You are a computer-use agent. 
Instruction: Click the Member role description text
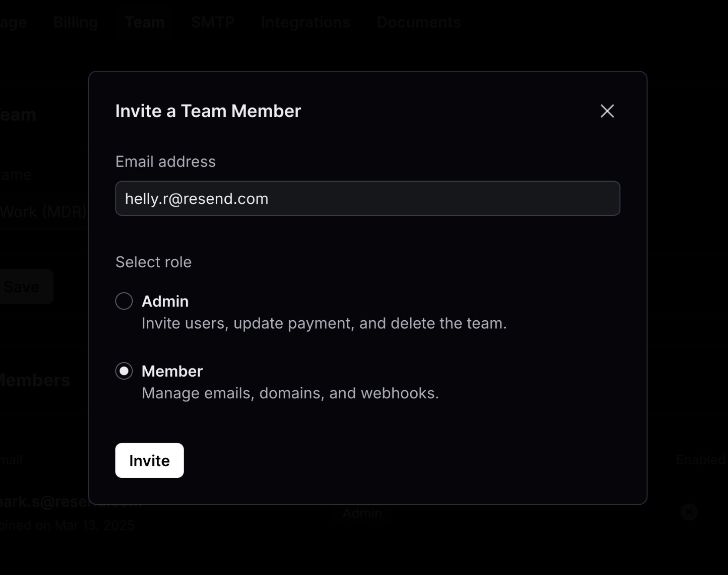point(290,393)
